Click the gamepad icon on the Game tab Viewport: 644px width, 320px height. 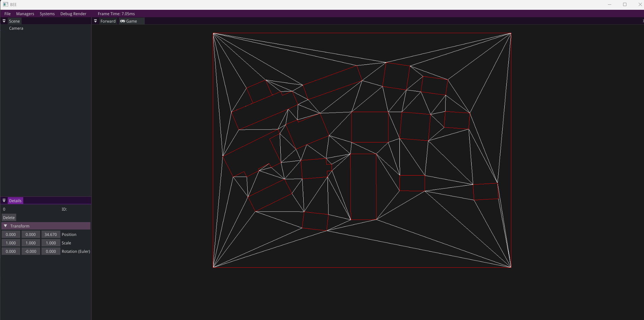tap(122, 21)
